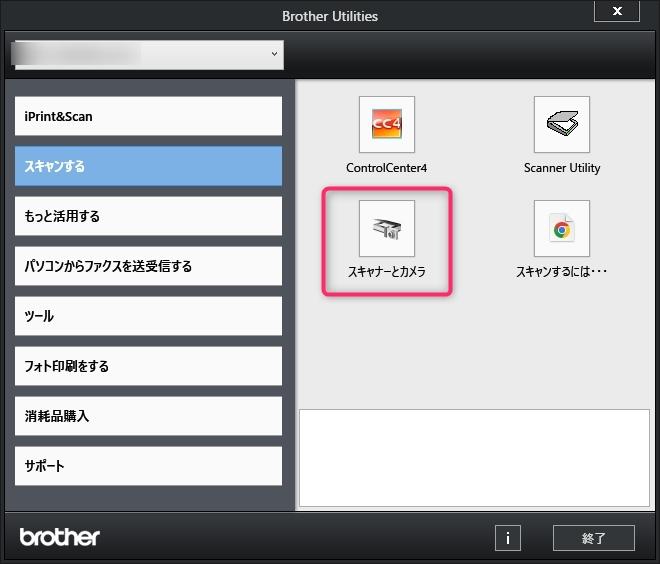Screen dimensions: 660x564
Task: Open the ツール category
Action: click(x=148, y=316)
